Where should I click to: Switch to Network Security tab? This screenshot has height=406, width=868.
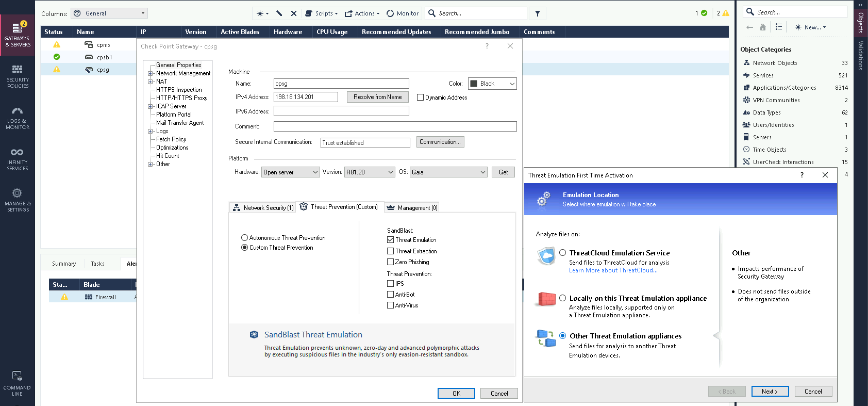263,207
